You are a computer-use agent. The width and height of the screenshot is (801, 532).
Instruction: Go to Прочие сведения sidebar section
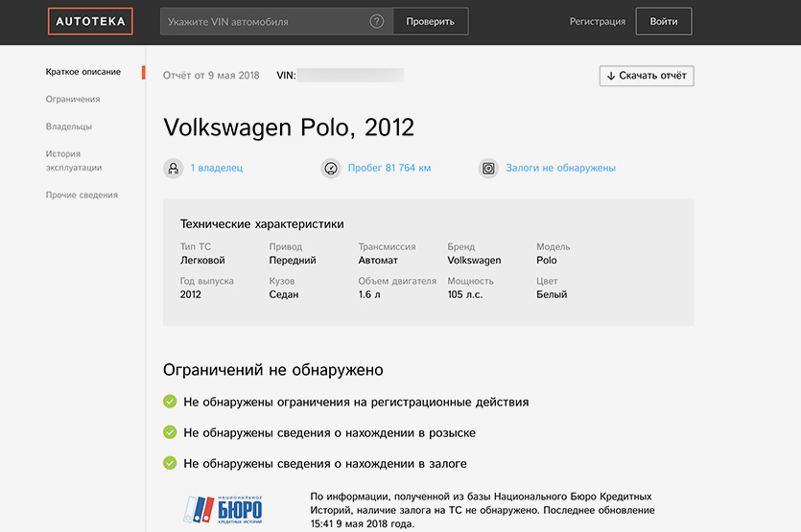click(x=82, y=195)
